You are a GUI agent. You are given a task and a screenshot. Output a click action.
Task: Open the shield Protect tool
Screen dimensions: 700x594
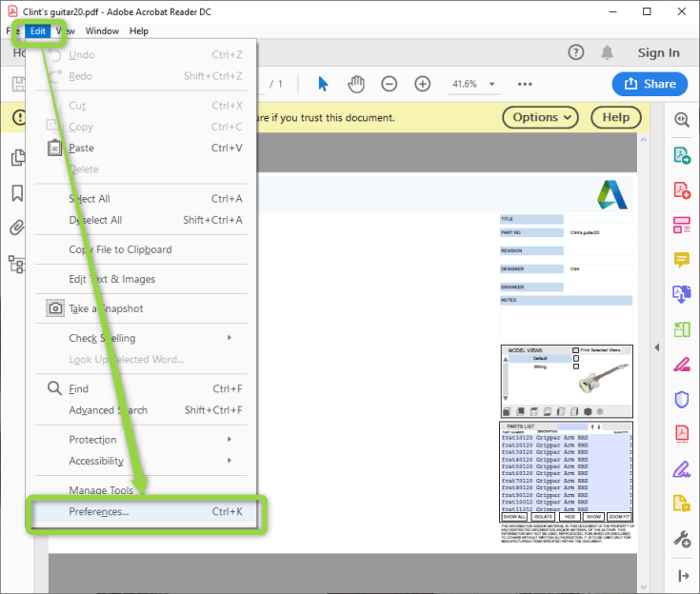(682, 400)
